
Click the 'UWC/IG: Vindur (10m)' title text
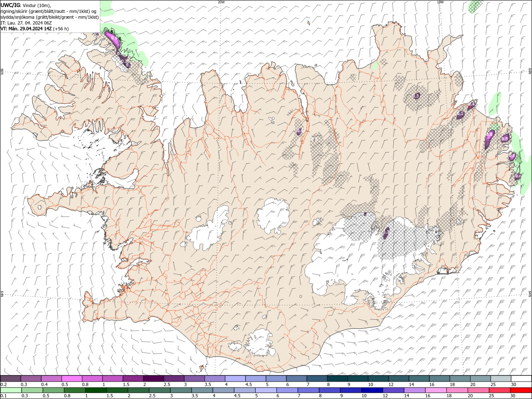click(26, 5)
